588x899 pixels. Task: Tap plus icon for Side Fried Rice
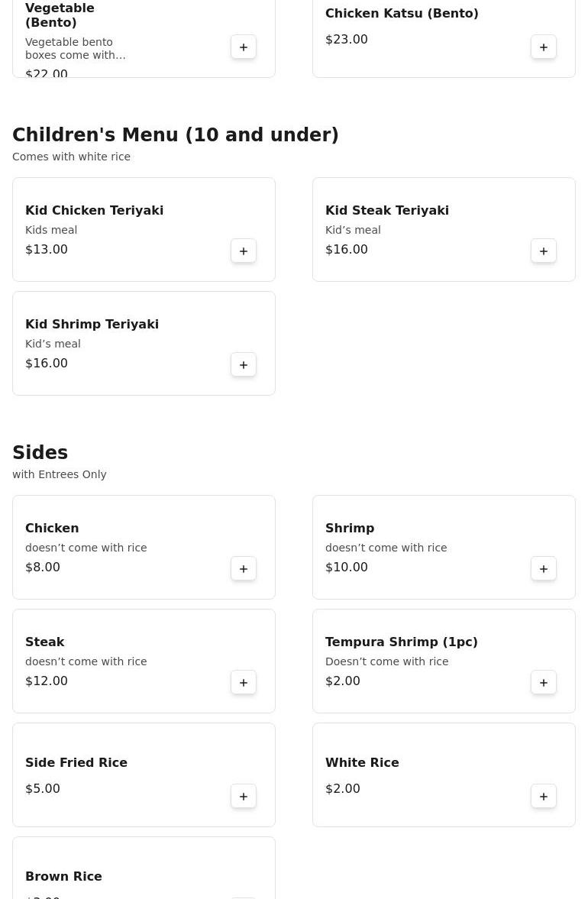tap(244, 797)
